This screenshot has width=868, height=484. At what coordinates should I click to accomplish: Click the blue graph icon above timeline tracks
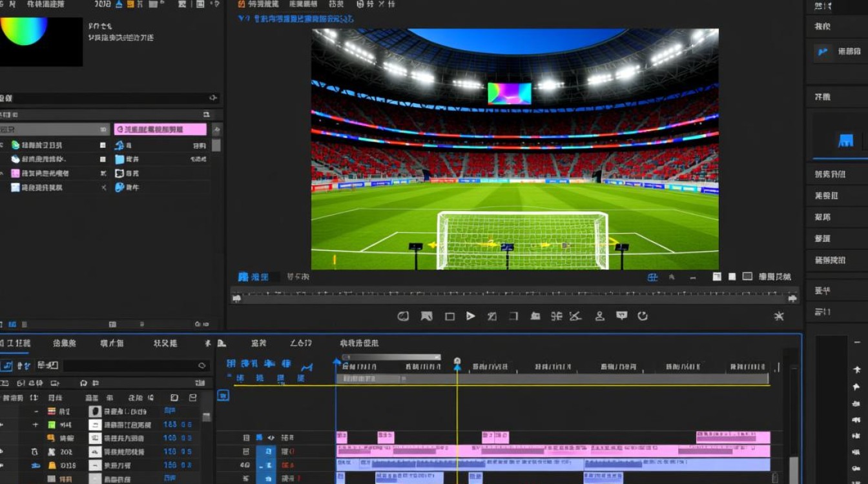point(307,367)
